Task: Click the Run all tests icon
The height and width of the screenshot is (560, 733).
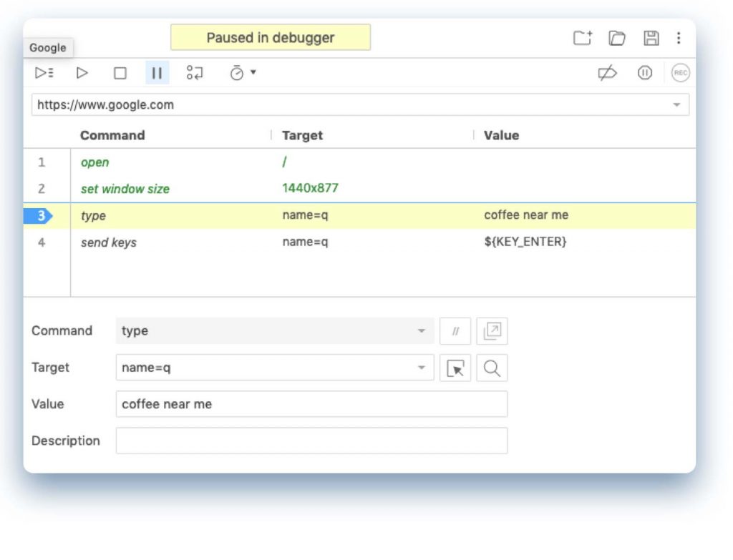Action: pos(44,73)
